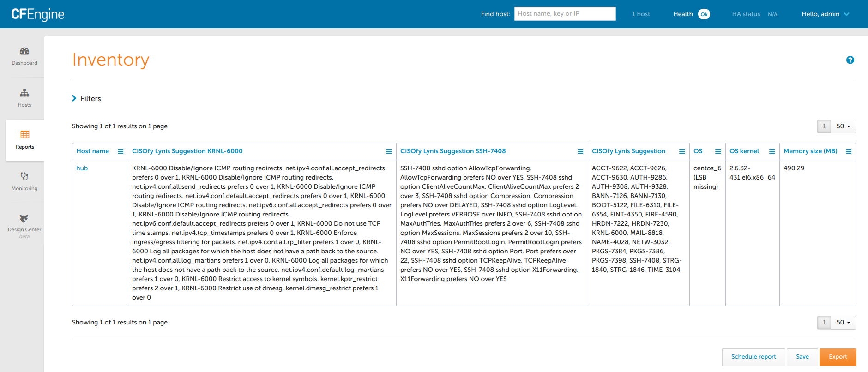Click the HA status label
The height and width of the screenshot is (372, 868).
[746, 14]
